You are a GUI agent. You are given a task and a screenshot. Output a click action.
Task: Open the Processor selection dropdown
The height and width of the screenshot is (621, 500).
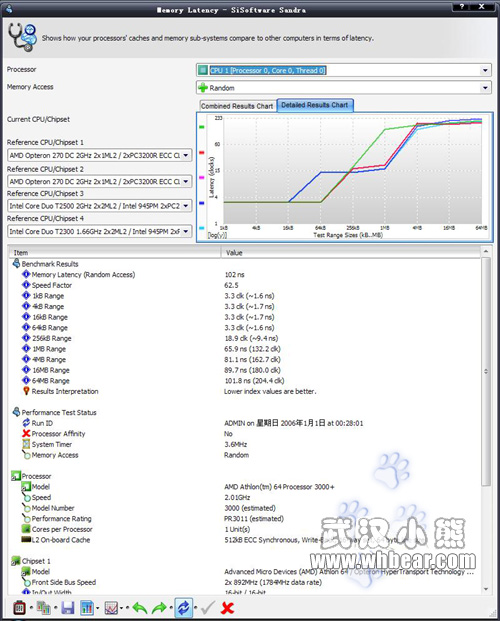(485, 70)
